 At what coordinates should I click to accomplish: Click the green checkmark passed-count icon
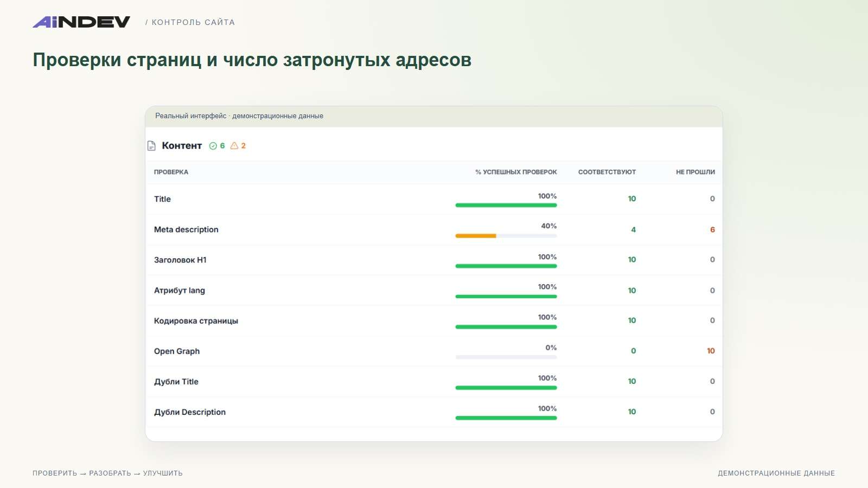pyautogui.click(x=213, y=146)
